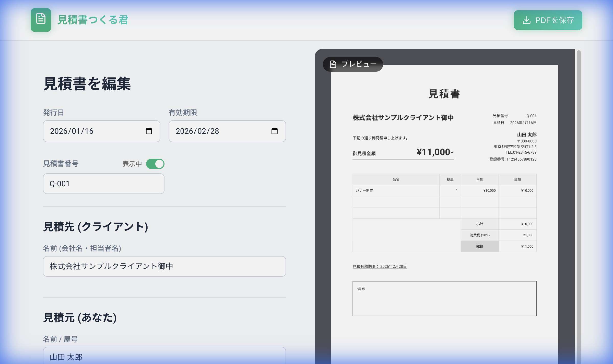The image size is (613, 364).
Task: Click the document icon in the プレビュー badge
Action: pyautogui.click(x=333, y=64)
